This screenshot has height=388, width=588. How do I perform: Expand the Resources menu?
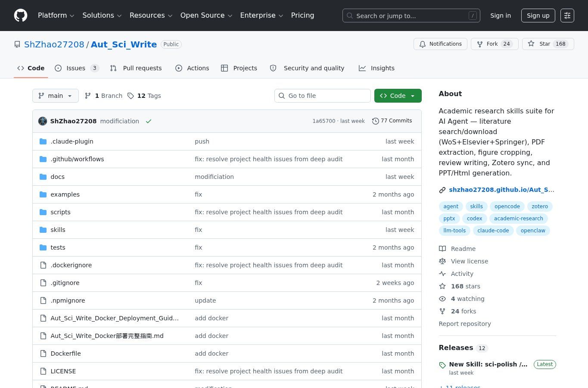coord(151,16)
